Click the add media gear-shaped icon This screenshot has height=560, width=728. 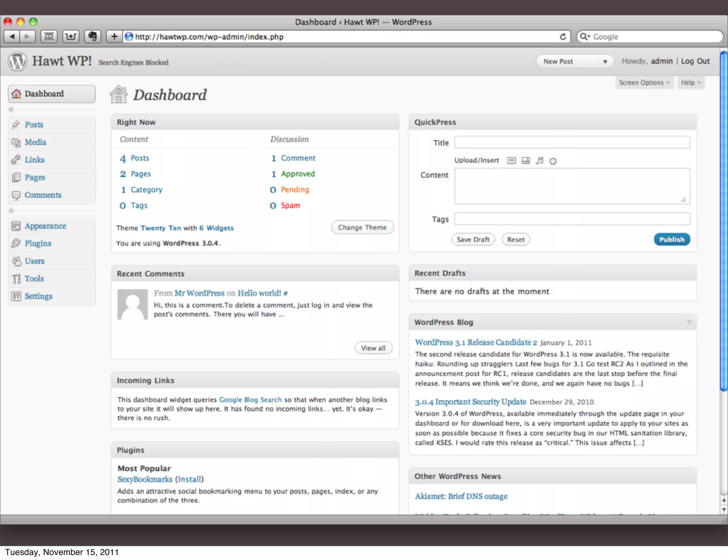click(553, 161)
